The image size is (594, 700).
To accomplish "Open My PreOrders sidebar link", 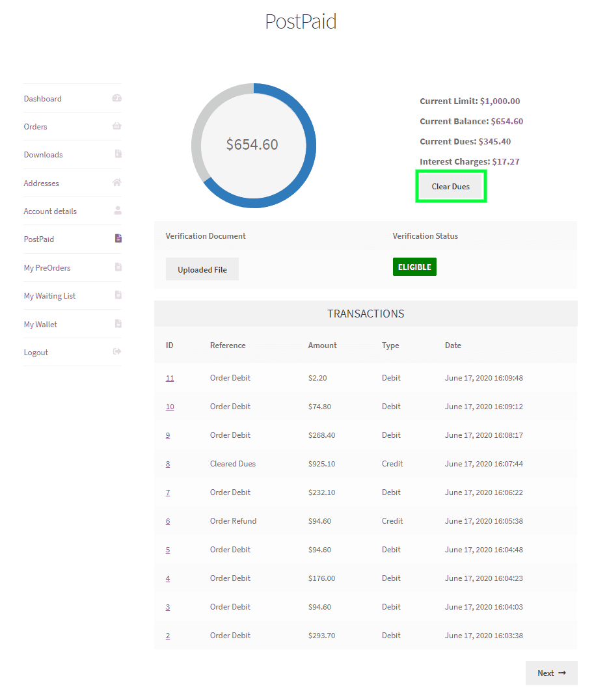I will tap(47, 268).
